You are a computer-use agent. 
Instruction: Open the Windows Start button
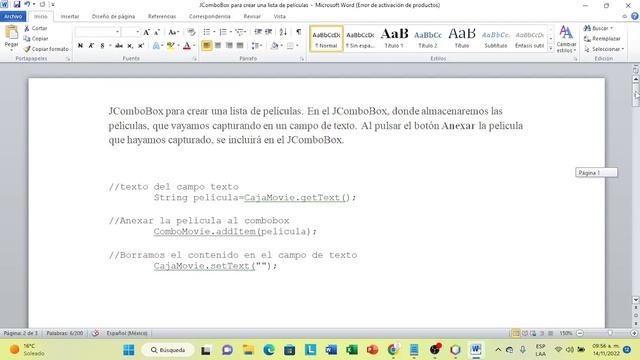pyautogui.click(x=129, y=350)
